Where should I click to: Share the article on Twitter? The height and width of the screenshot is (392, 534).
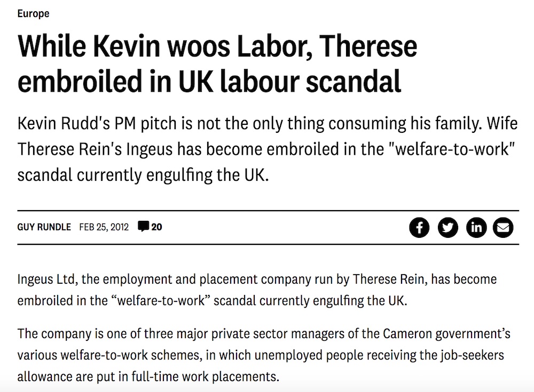click(447, 228)
